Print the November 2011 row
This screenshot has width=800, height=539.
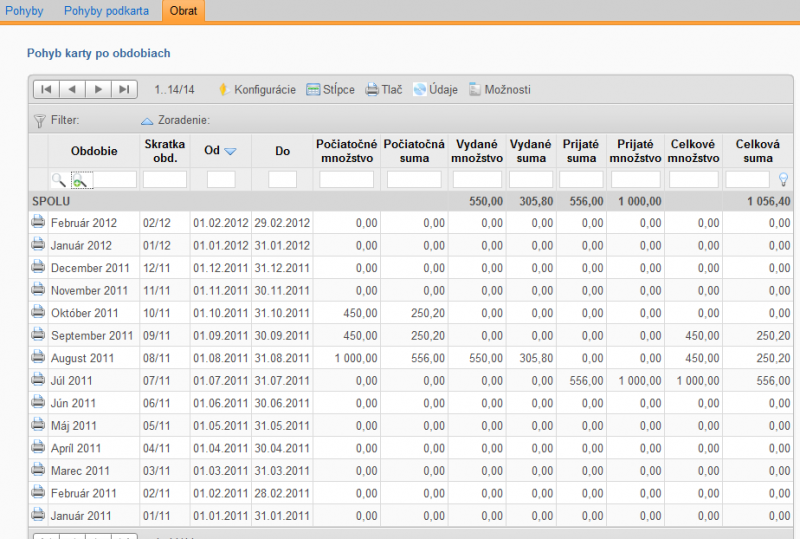38,289
